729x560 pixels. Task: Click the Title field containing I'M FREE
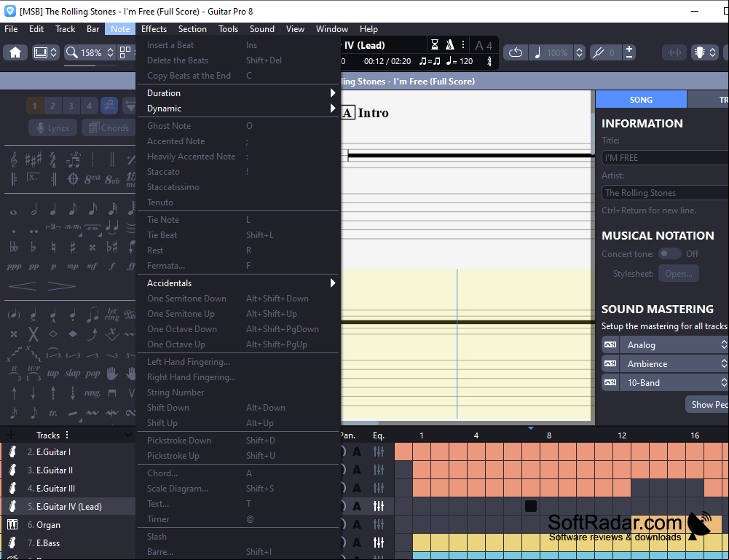[666, 157]
